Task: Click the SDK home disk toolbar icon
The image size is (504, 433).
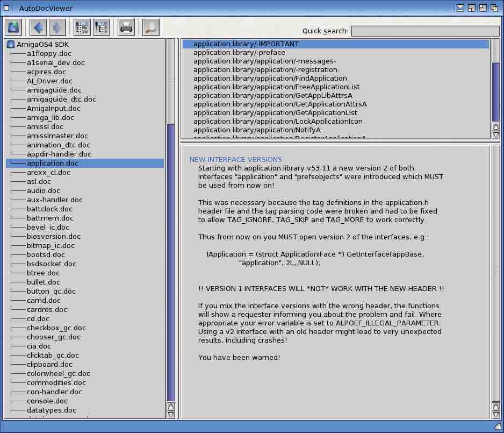Action: click(13, 27)
